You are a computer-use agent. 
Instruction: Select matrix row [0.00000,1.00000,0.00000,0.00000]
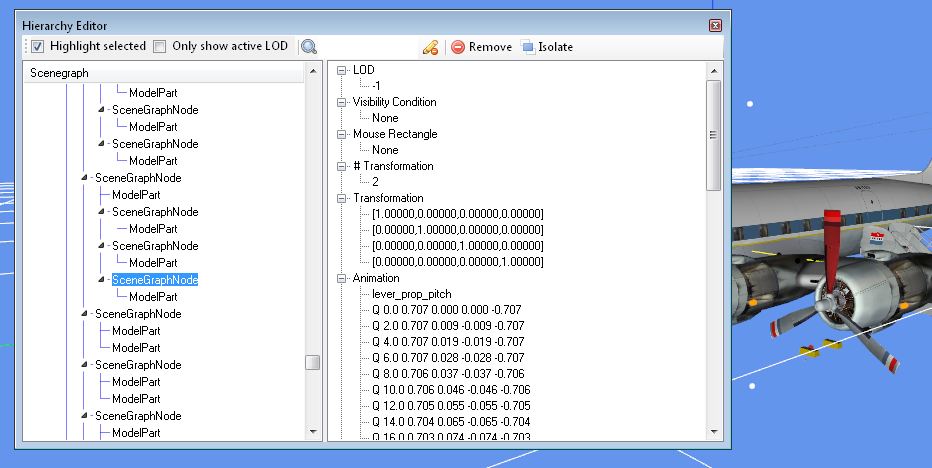(458, 230)
